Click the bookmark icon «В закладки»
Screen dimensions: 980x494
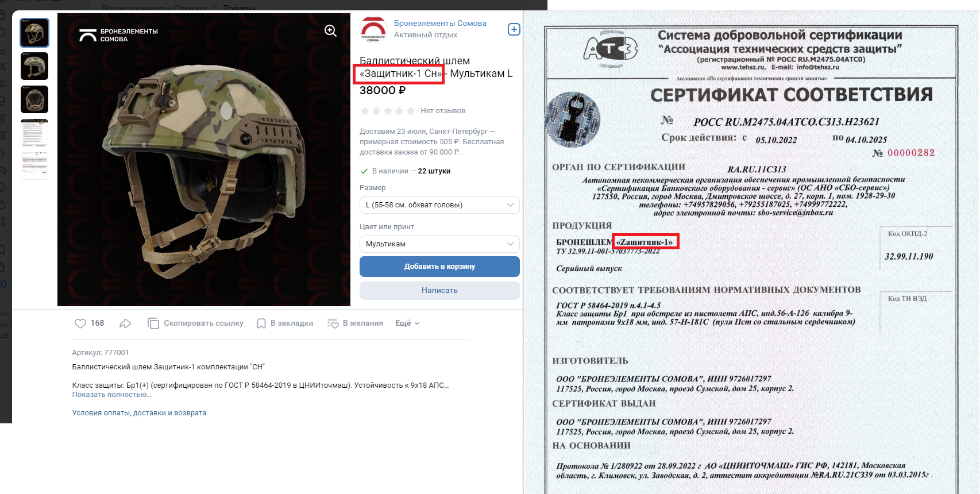(261, 323)
